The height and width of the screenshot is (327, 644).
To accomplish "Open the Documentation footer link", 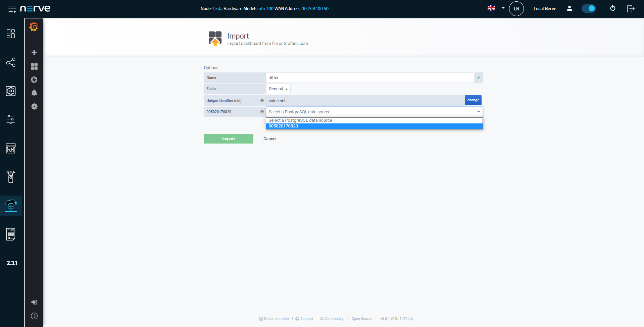I will (x=276, y=319).
